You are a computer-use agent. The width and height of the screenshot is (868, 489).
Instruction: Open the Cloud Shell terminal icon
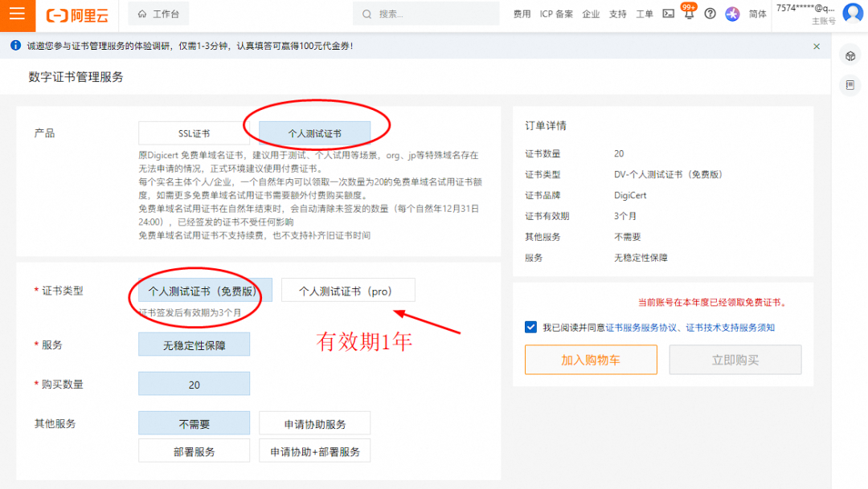click(668, 14)
